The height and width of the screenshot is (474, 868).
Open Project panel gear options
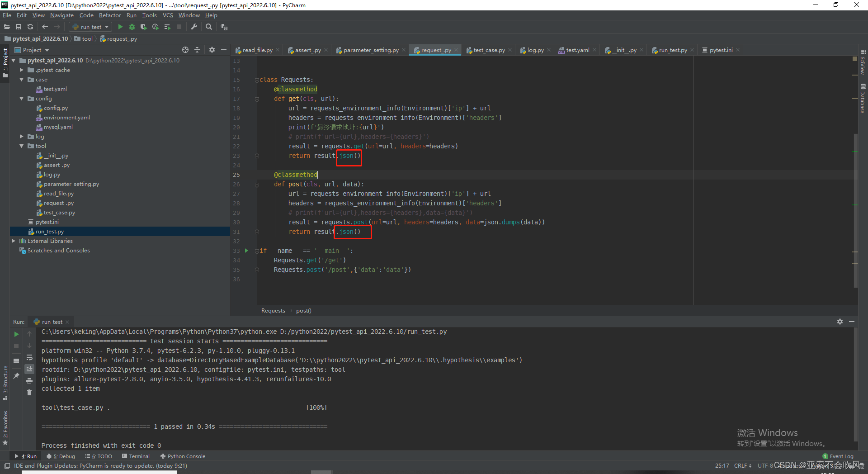pyautogui.click(x=212, y=50)
